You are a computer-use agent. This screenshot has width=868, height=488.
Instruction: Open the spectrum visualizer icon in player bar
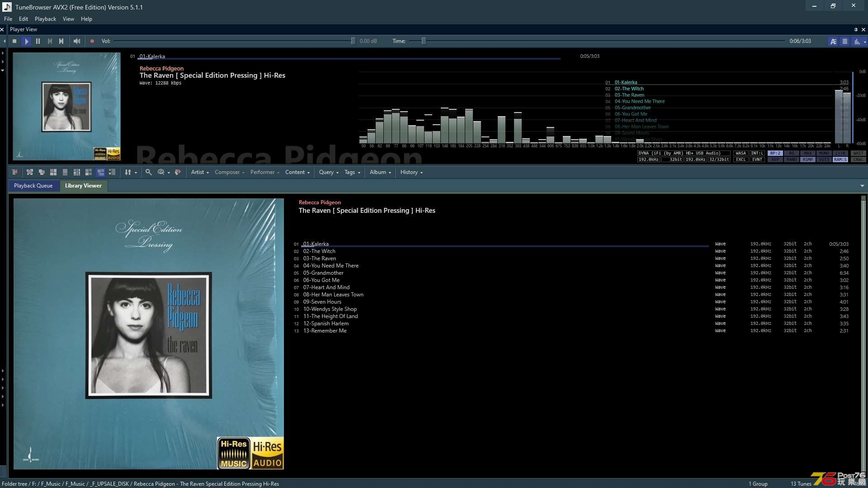(x=857, y=41)
